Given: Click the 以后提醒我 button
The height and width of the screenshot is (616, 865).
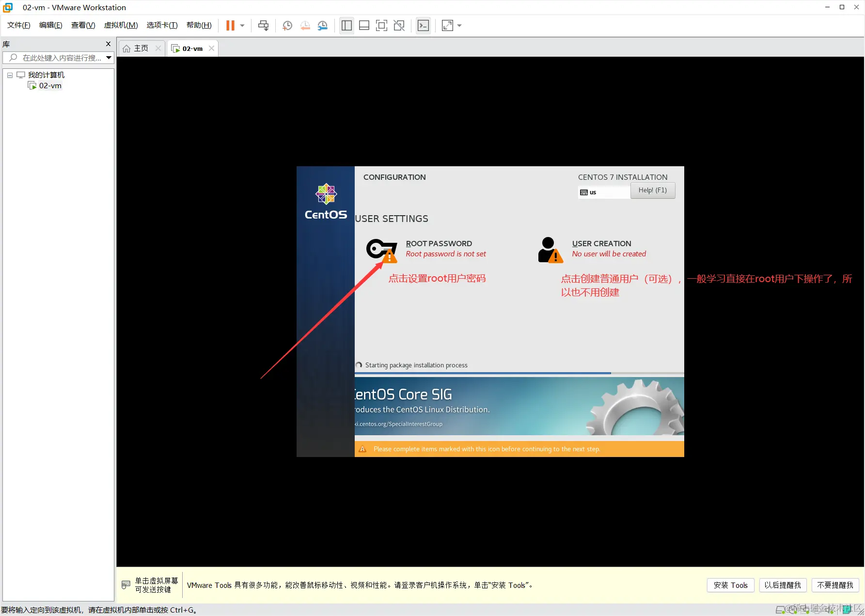Looking at the screenshot, I should click(x=783, y=585).
